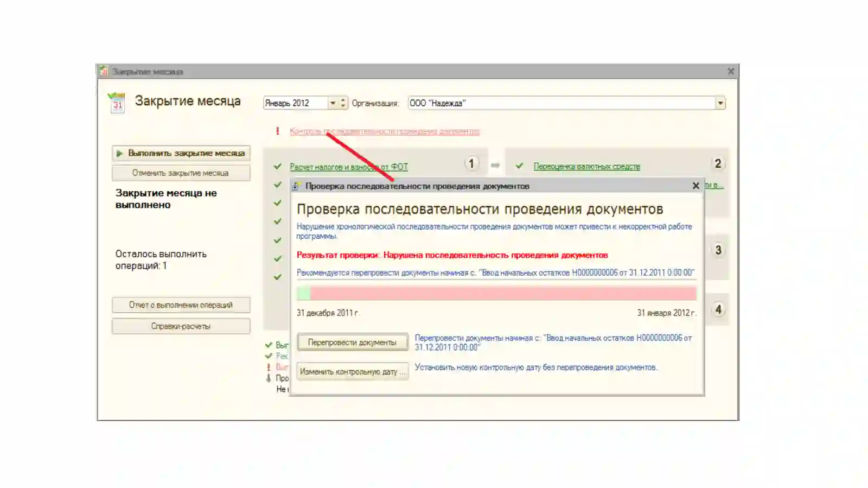The width and height of the screenshot is (868, 488).
Task: Expand the Организация dropdown
Action: [x=720, y=103]
